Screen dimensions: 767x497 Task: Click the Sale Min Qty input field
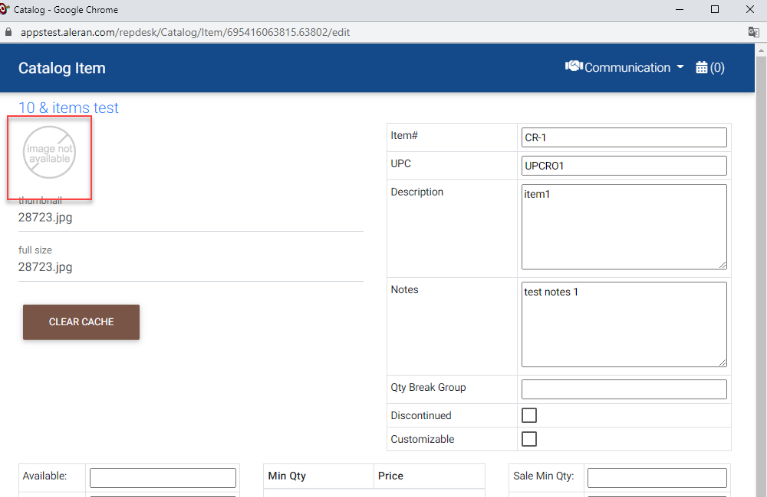(657, 478)
